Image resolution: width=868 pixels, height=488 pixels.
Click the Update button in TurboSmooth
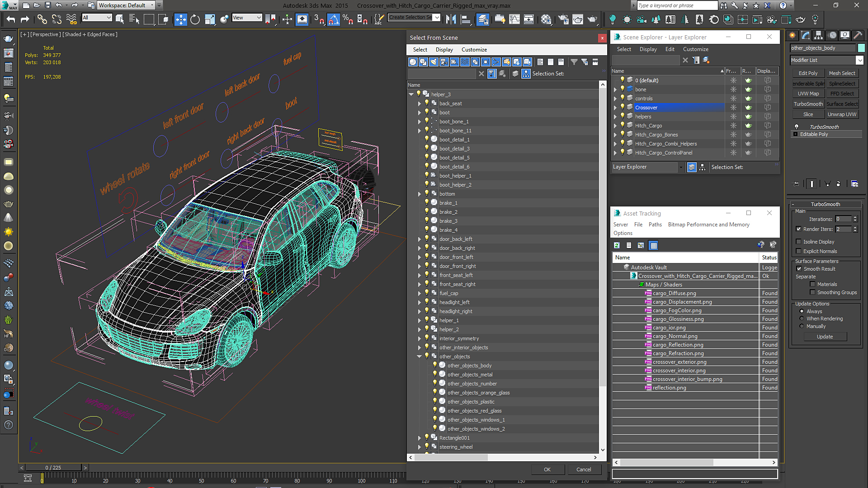(x=825, y=337)
